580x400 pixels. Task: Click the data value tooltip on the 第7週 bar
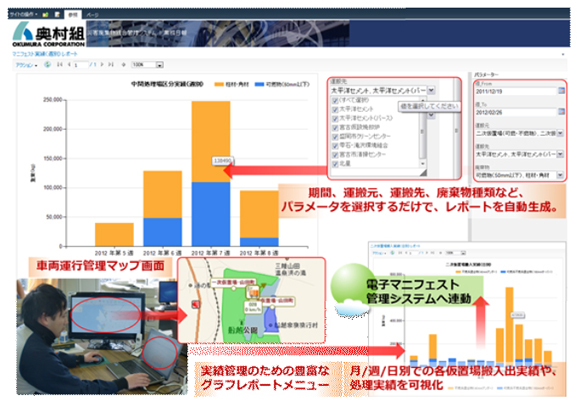223,161
